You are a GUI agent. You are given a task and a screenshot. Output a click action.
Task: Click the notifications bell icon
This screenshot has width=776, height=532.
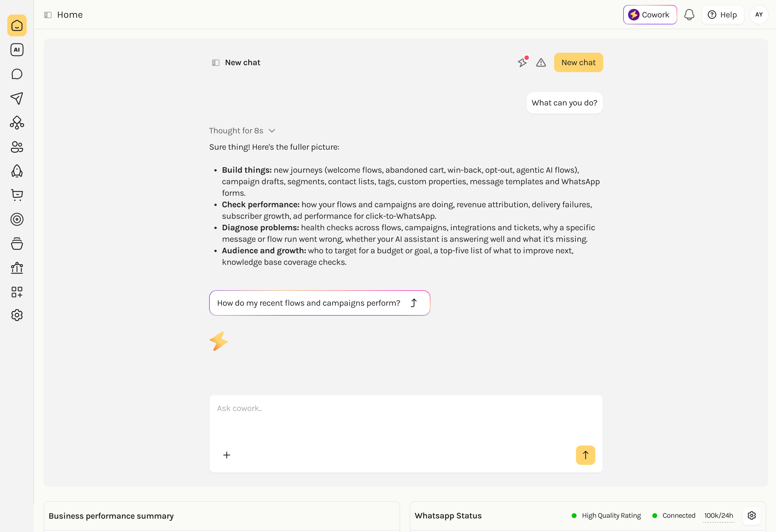point(689,15)
